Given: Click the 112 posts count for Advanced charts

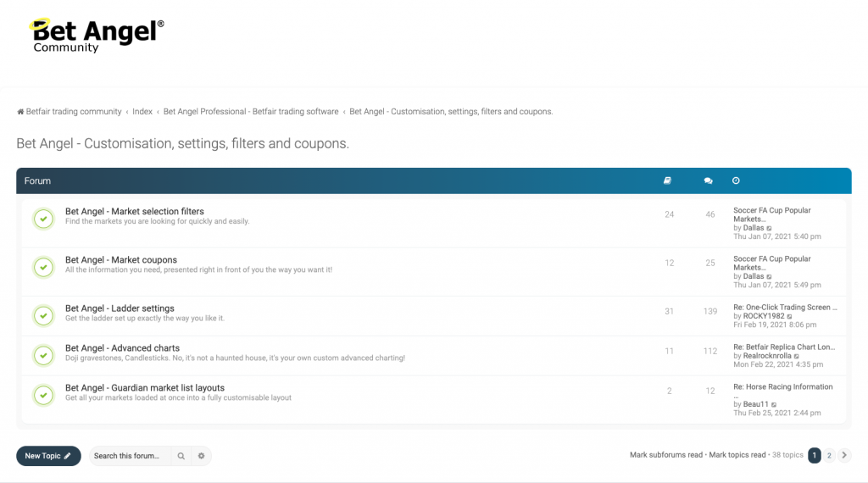Looking at the screenshot, I should (x=710, y=352).
